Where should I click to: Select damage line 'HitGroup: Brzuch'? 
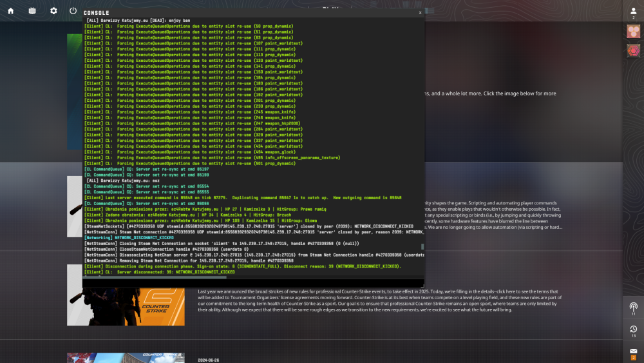(x=187, y=215)
